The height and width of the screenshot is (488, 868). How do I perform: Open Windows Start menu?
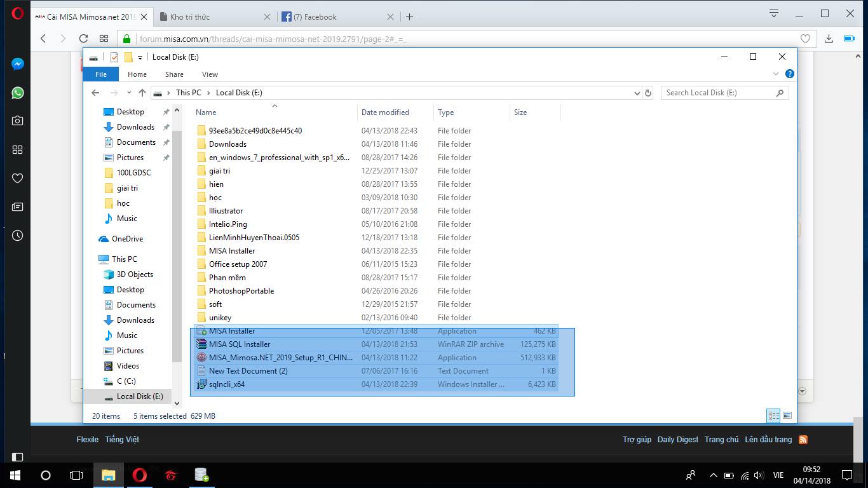15,475
